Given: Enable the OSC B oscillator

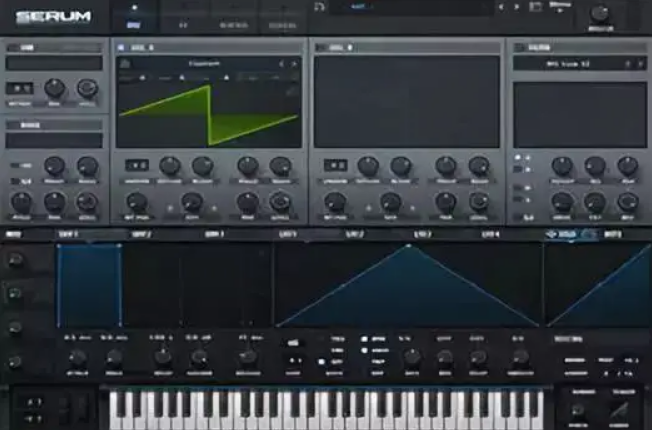Looking at the screenshot, I should pyautogui.click(x=320, y=47).
